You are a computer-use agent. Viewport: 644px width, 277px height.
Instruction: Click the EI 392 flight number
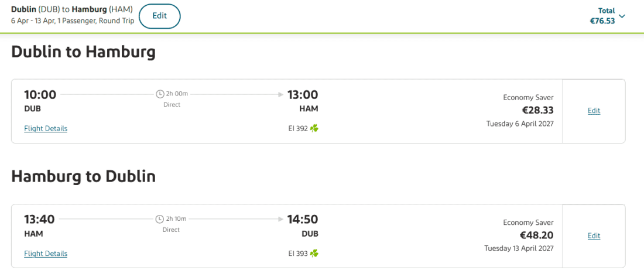coord(298,128)
